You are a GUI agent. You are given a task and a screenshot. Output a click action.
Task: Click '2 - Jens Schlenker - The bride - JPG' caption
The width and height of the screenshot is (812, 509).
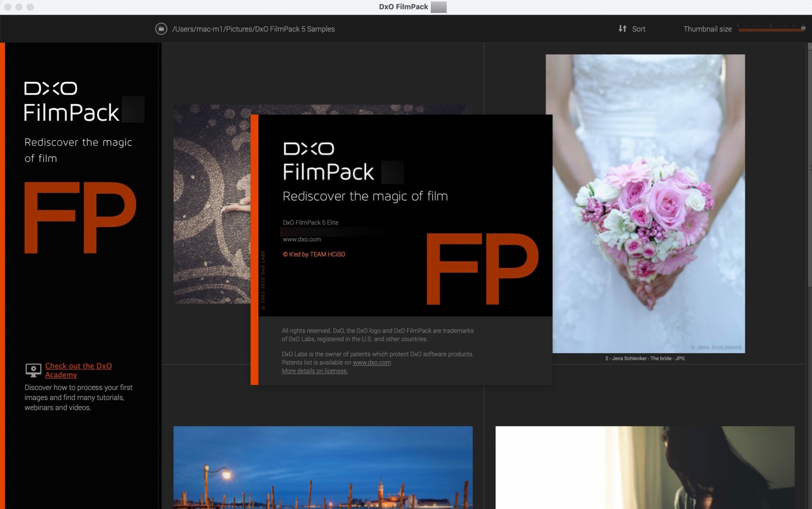coord(645,358)
